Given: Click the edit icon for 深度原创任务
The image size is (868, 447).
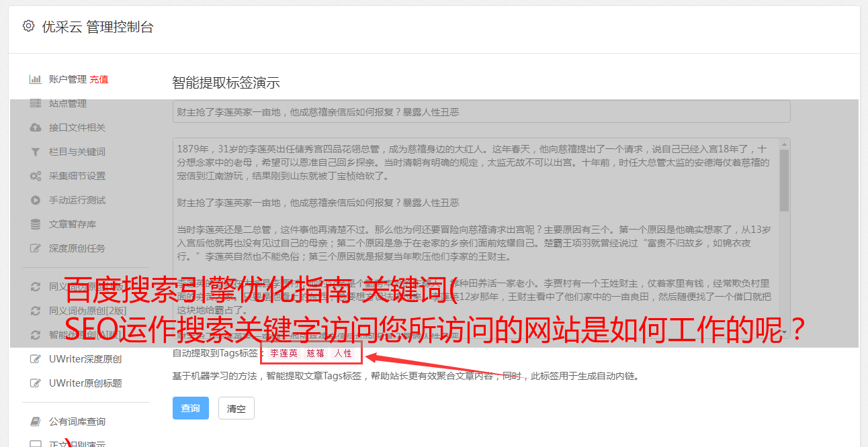Looking at the screenshot, I should [x=36, y=248].
